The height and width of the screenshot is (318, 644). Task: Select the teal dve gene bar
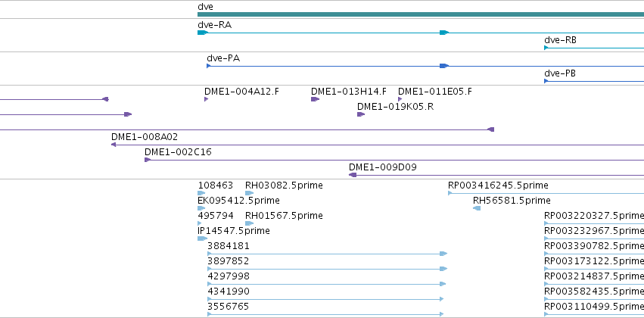click(421, 14)
